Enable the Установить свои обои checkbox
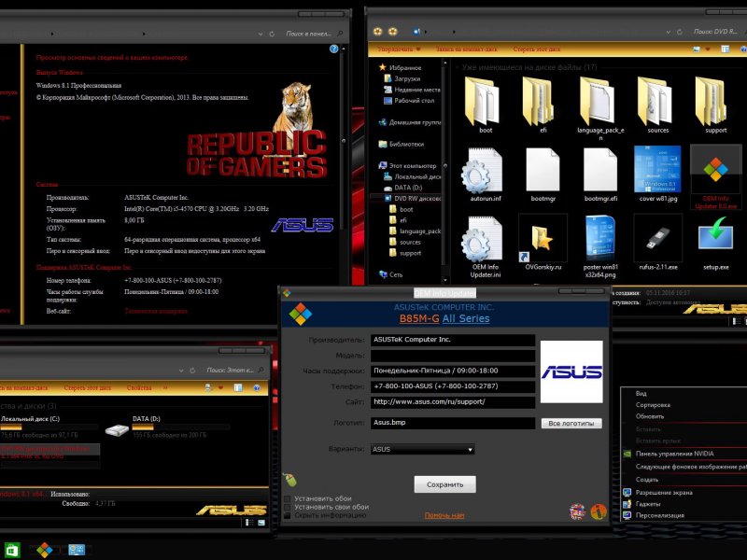Image resolution: width=747 pixels, height=560 pixels. point(287,507)
